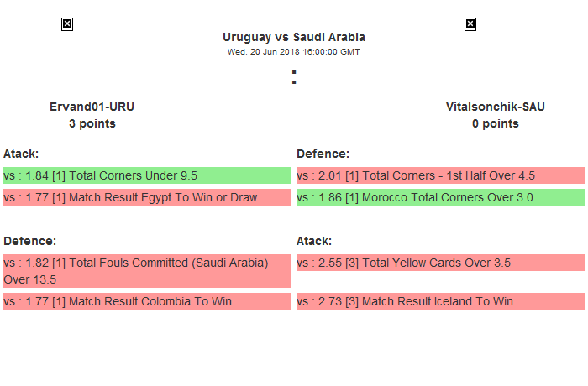The height and width of the screenshot is (386, 588).
Task: Click the broken flag image above Vitalsonchik-SAU
Action: coord(470,24)
